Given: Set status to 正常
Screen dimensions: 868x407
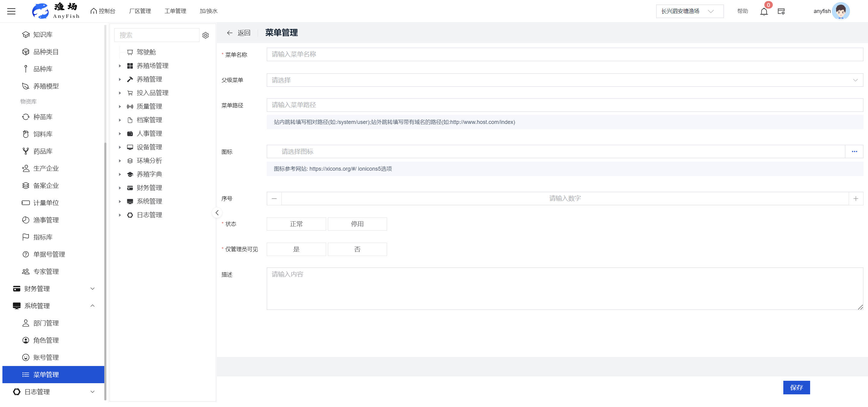Looking at the screenshot, I should (296, 224).
